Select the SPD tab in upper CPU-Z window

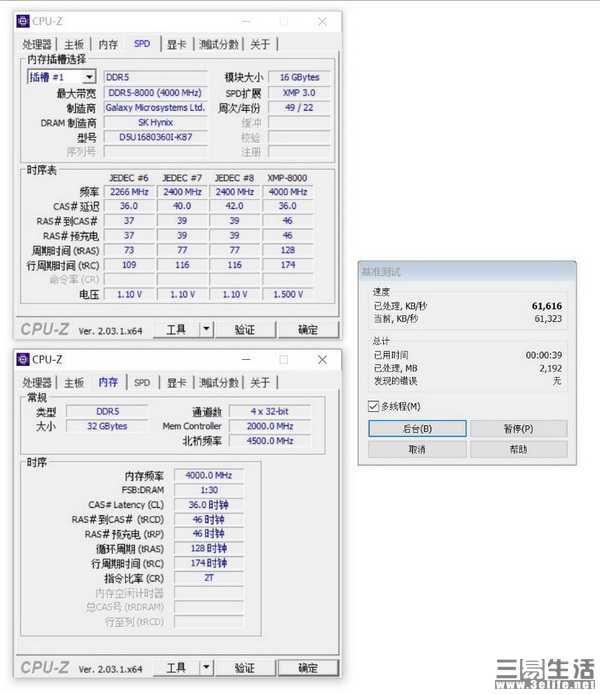click(x=142, y=43)
